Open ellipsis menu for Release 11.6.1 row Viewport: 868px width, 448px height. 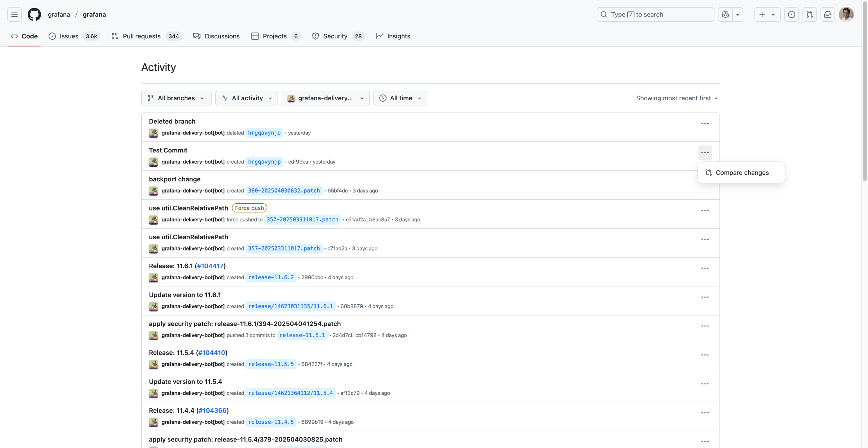point(705,268)
